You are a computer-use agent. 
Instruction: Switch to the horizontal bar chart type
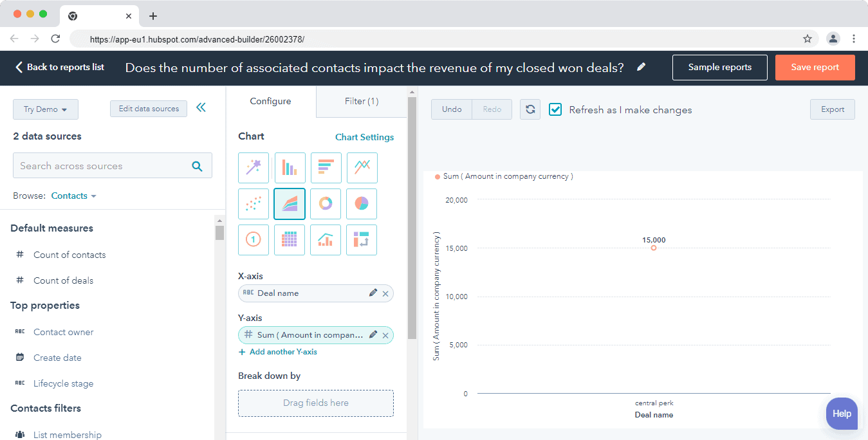click(x=325, y=168)
